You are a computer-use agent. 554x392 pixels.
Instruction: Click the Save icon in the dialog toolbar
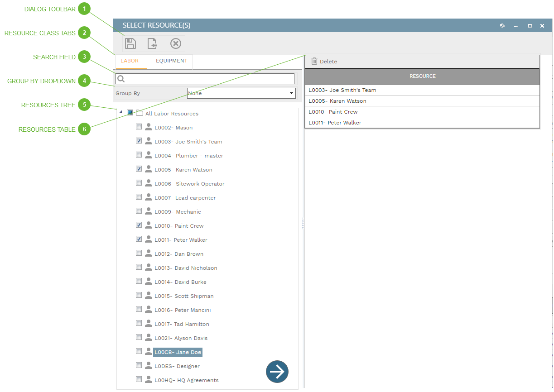pos(130,43)
